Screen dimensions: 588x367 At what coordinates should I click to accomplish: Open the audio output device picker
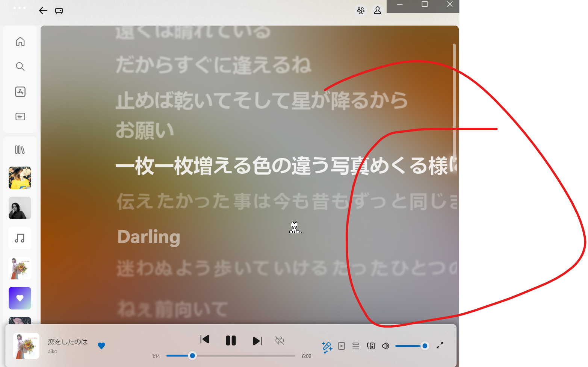point(371,346)
